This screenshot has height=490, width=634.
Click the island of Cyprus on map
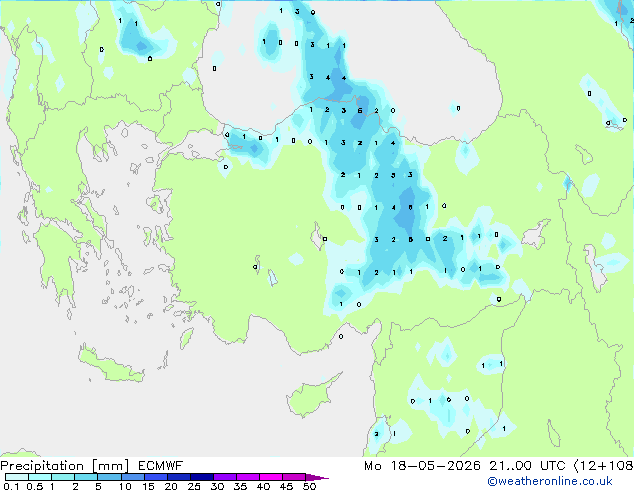tap(311, 397)
